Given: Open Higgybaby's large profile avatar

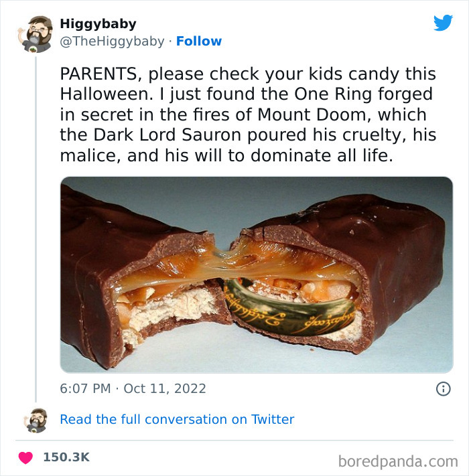Looking at the screenshot, I should tap(36, 33).
